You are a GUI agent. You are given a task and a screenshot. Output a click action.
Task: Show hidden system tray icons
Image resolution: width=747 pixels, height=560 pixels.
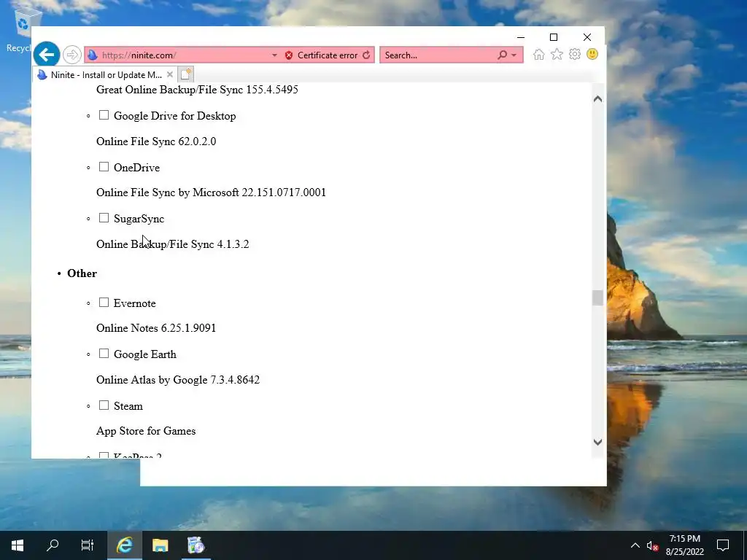click(635, 545)
